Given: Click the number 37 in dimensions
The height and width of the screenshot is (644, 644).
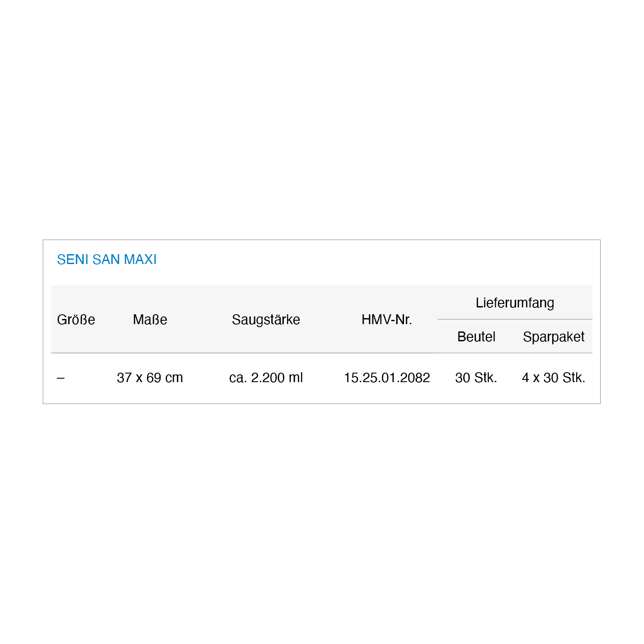Looking at the screenshot, I should pyautogui.click(x=124, y=378).
